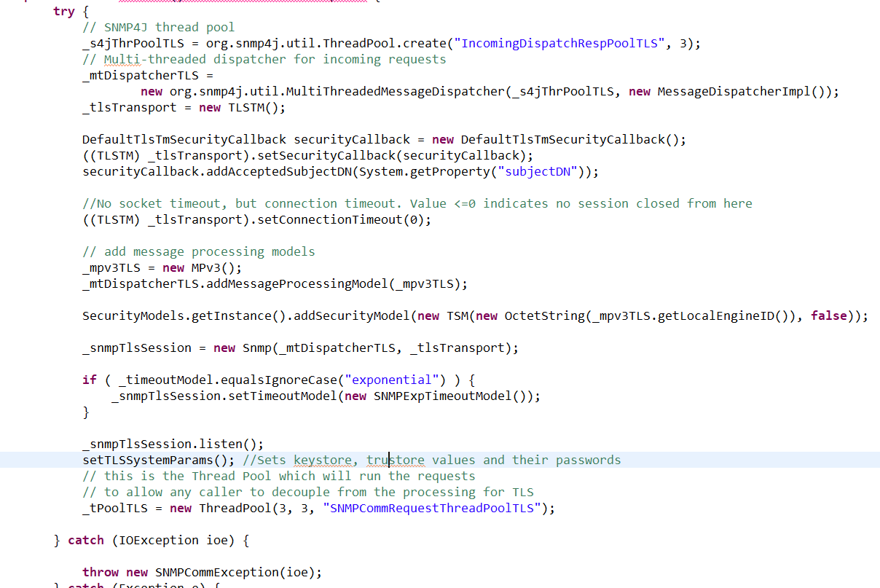
Task: Click the "false" keyword in the TSM call
Action: click(829, 315)
